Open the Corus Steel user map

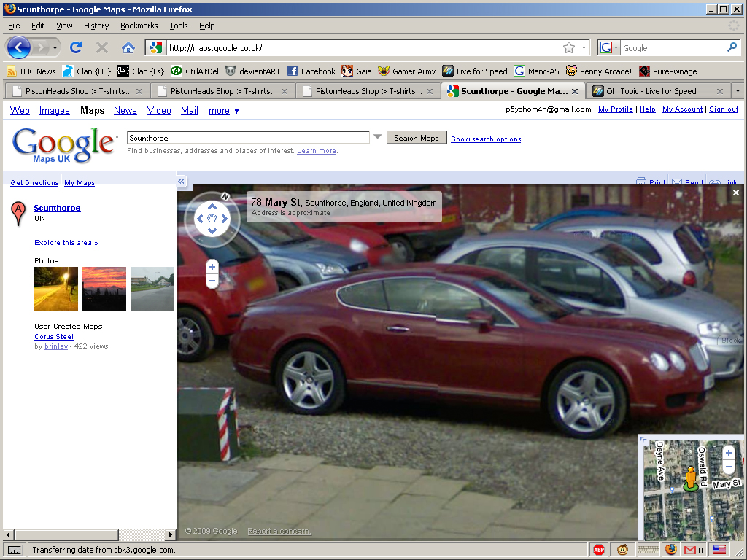(54, 336)
